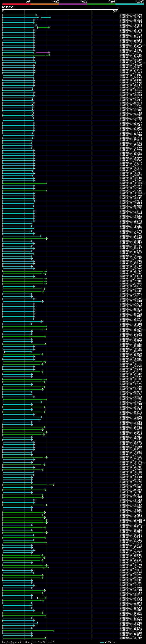Click the green ~80% identity legend segment

point(101,4)
